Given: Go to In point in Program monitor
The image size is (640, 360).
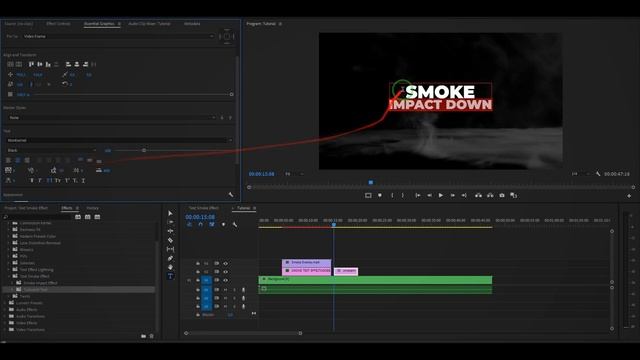Looking at the screenshot, I should point(418,196).
